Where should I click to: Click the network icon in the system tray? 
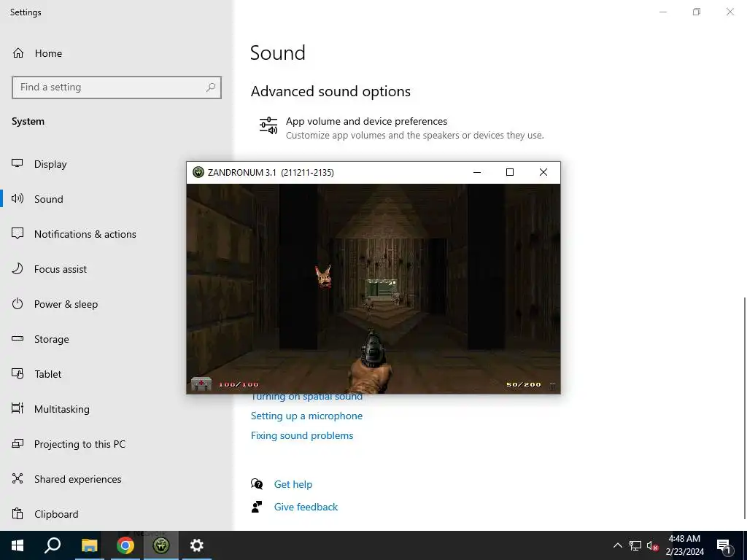[635, 545]
